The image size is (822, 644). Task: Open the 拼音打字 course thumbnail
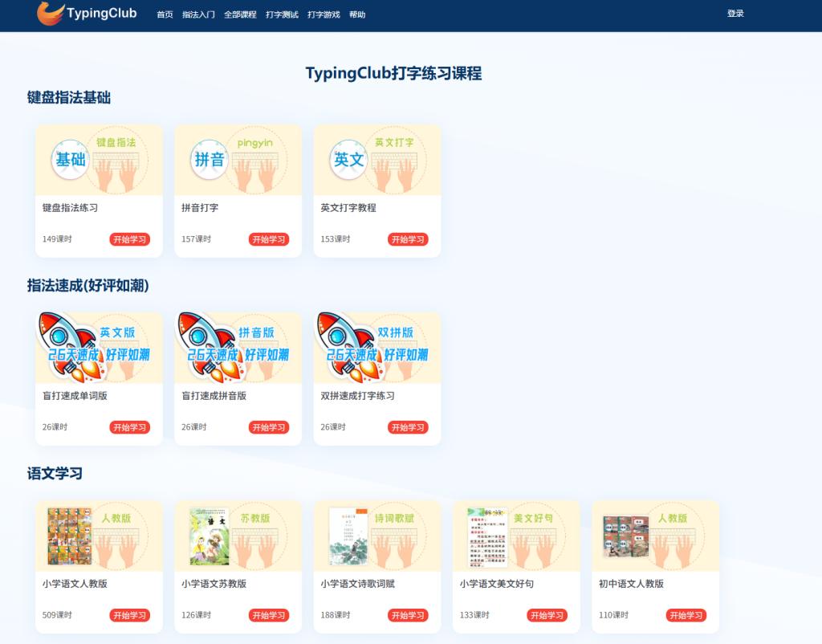click(x=238, y=160)
